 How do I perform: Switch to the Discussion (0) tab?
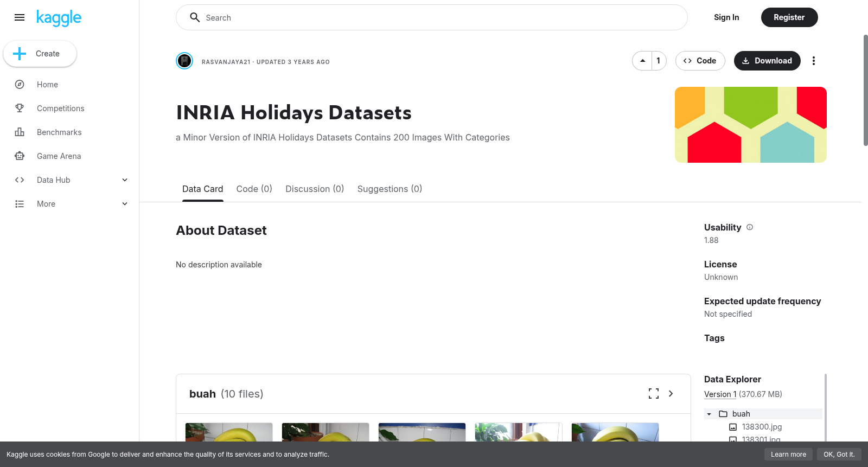coord(315,189)
